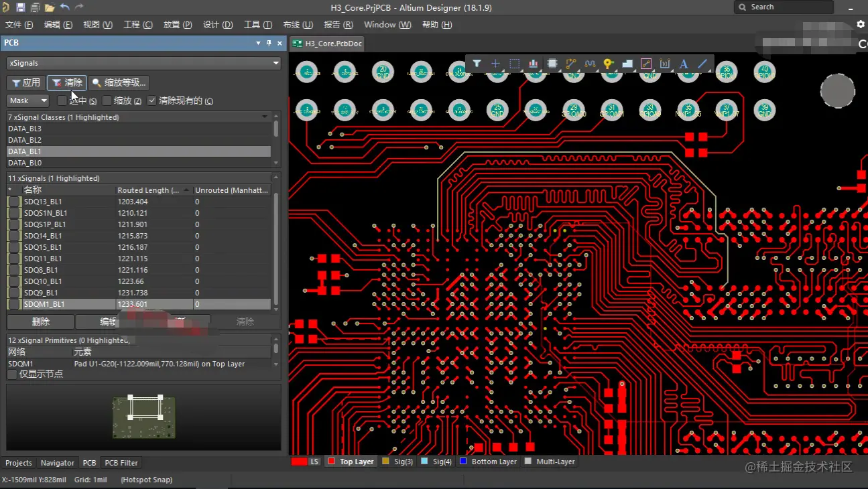Switch to the Navigator panel tab

coord(58,463)
